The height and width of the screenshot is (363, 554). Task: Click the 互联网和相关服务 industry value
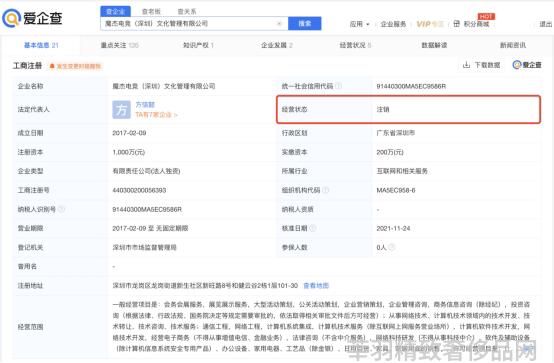pos(402,171)
